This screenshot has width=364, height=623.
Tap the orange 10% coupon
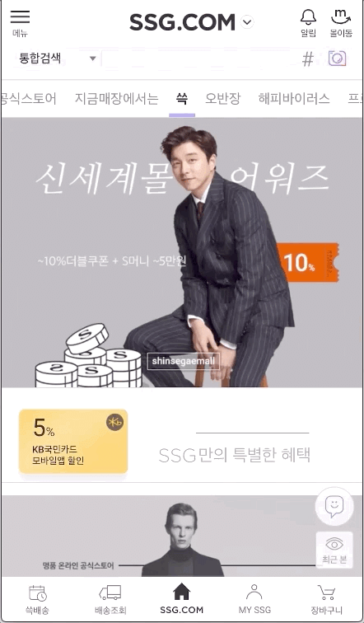click(307, 263)
